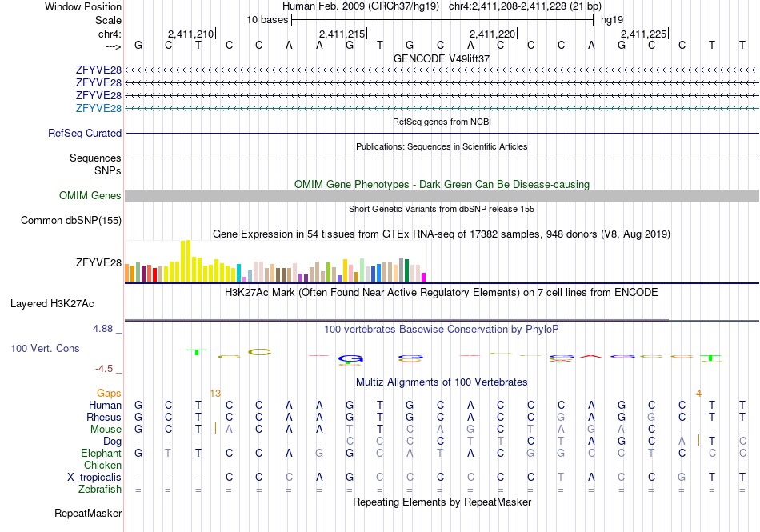Select the OMIM Genes gray bar
This screenshot has width=760, height=532.
coord(442,196)
